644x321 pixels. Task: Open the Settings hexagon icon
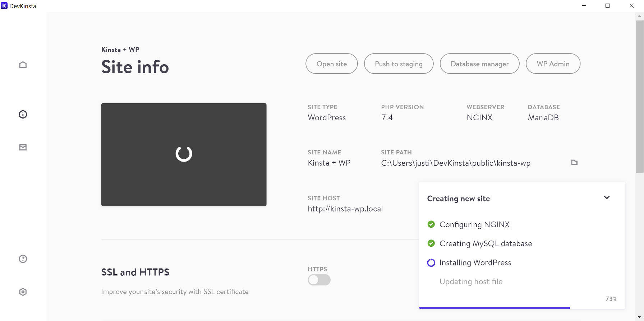(x=23, y=292)
